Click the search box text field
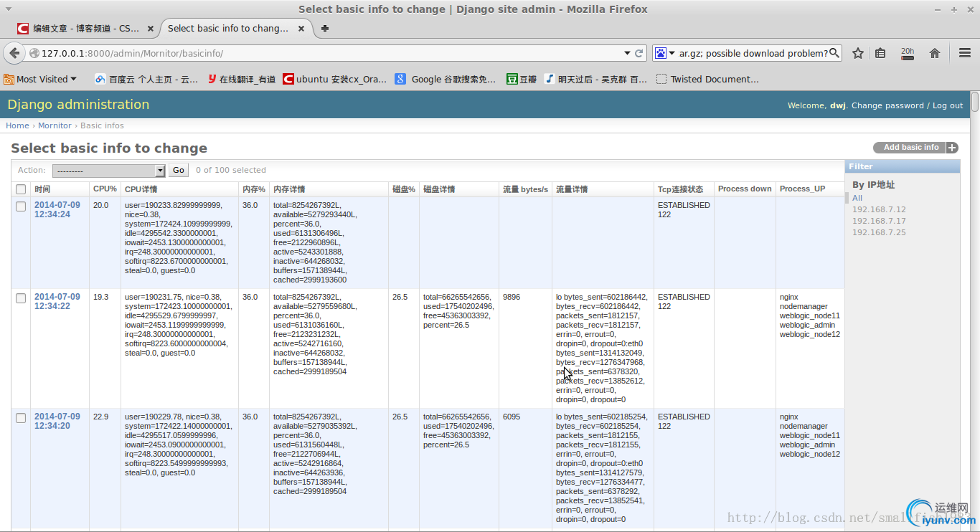This screenshot has width=980, height=532. 753,53
